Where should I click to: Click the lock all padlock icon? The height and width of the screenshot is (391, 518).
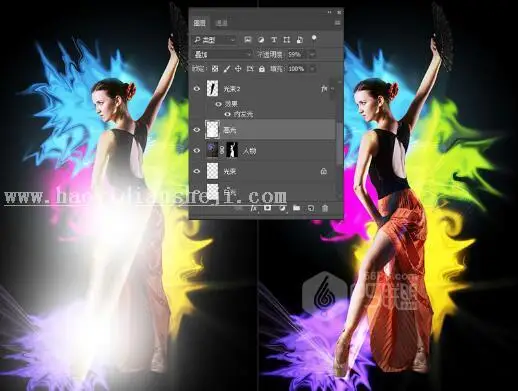coord(262,69)
